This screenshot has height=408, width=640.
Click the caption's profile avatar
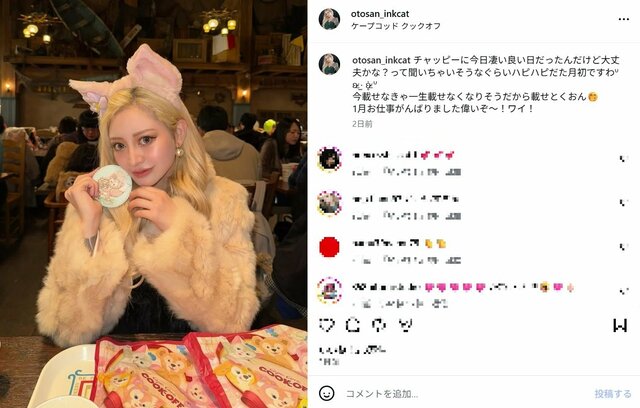tap(329, 64)
